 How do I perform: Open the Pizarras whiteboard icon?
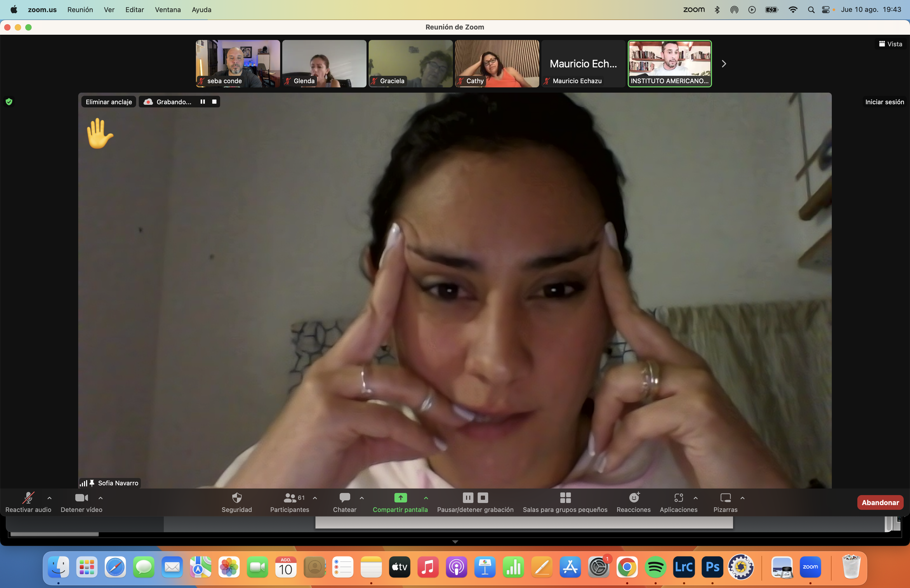click(x=725, y=498)
